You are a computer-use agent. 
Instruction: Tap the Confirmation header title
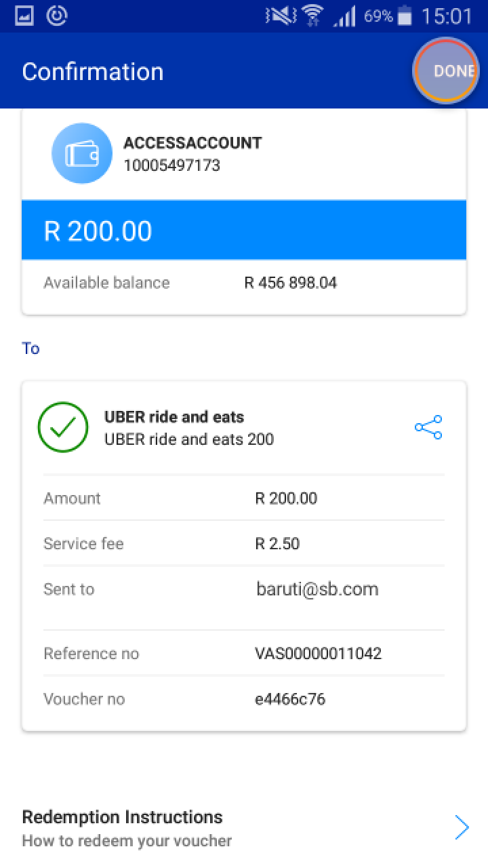pos(93,71)
